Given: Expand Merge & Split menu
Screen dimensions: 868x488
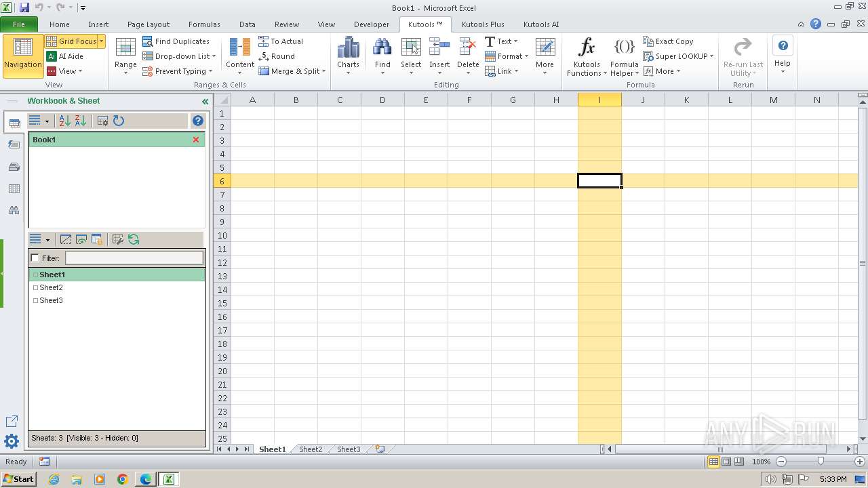Looking at the screenshot, I should pos(292,71).
